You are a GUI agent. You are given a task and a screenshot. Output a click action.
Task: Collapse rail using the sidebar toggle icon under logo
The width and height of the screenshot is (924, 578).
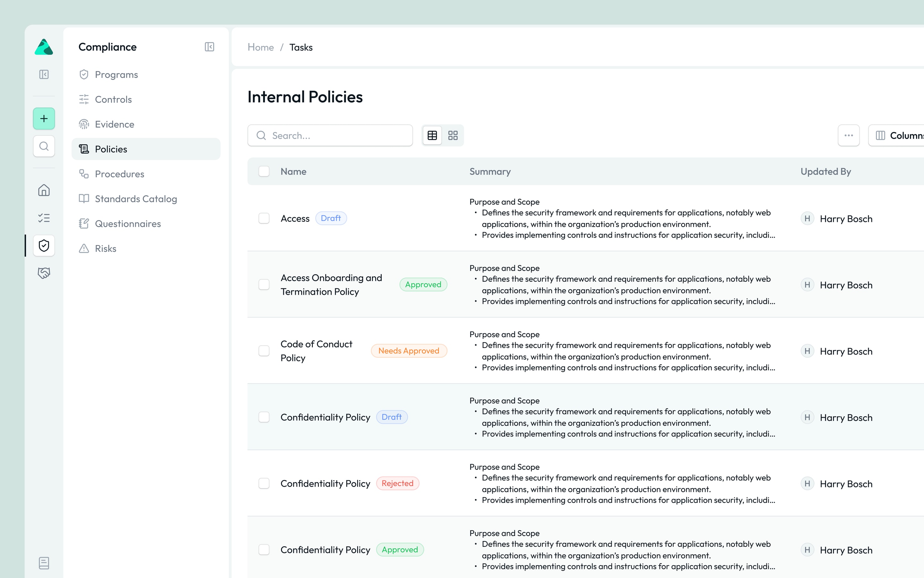pyautogui.click(x=44, y=74)
